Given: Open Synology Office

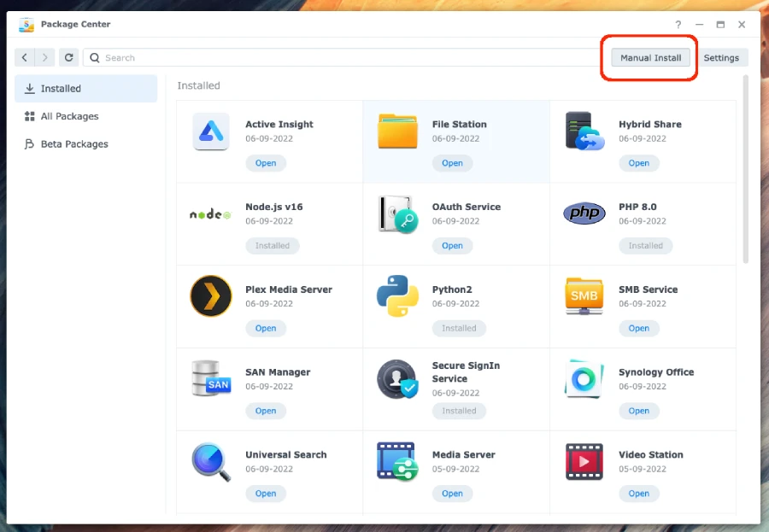Looking at the screenshot, I should click(638, 411).
